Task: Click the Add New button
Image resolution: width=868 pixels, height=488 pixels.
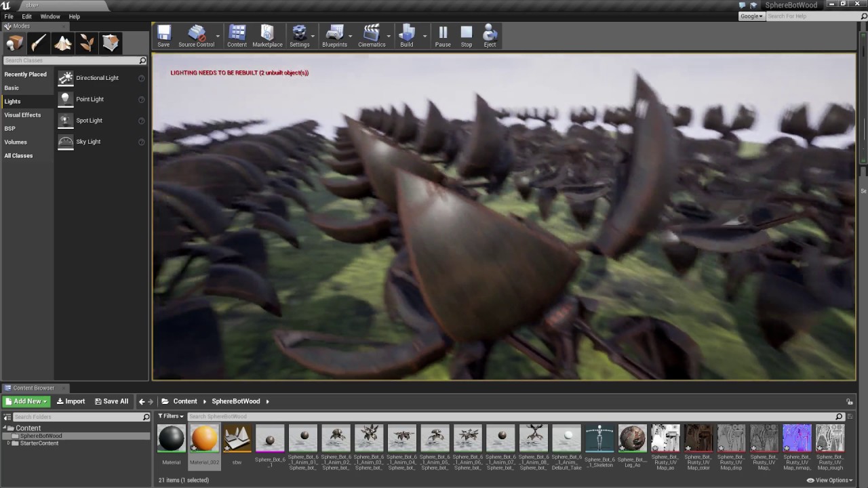Action: pyautogui.click(x=27, y=401)
